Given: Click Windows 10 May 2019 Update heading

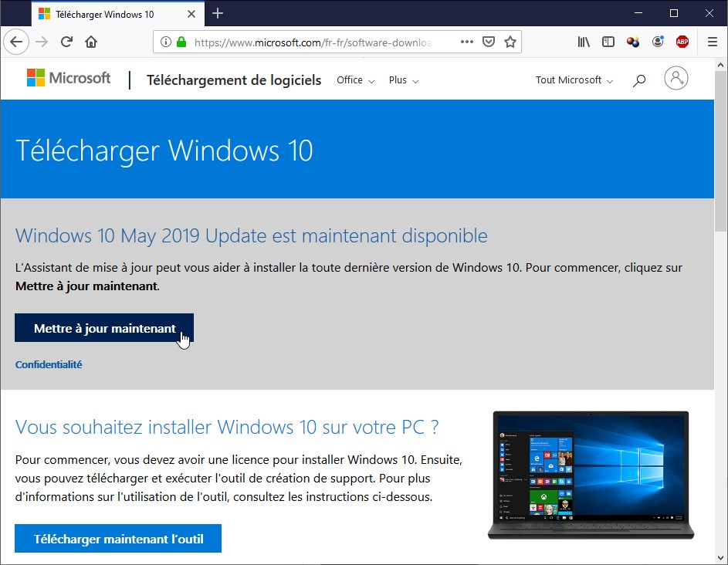Looking at the screenshot, I should pos(251,236).
